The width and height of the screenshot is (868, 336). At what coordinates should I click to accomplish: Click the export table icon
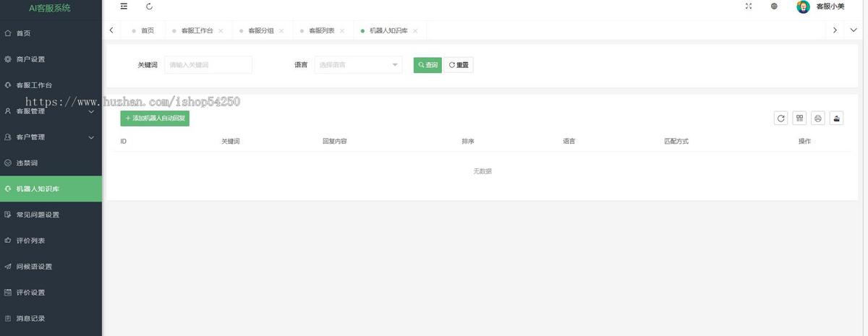click(x=837, y=119)
